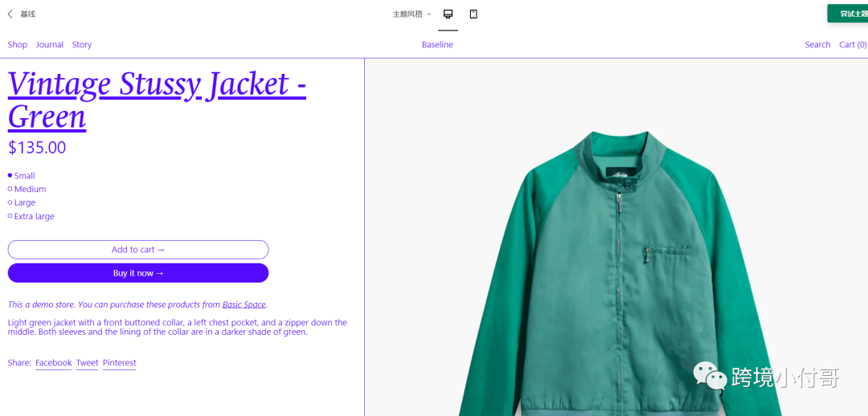This screenshot has height=416, width=868.
Task: Open the Search link
Action: (x=817, y=45)
